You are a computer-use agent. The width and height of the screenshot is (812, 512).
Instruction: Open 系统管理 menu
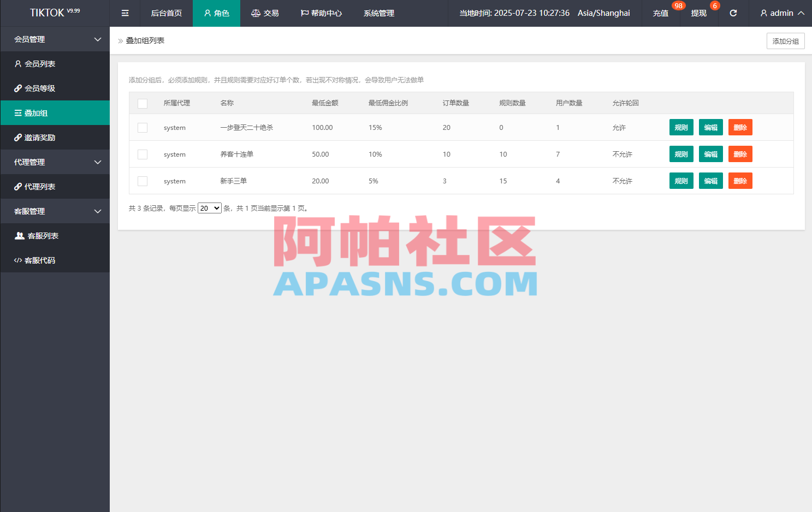click(x=379, y=13)
